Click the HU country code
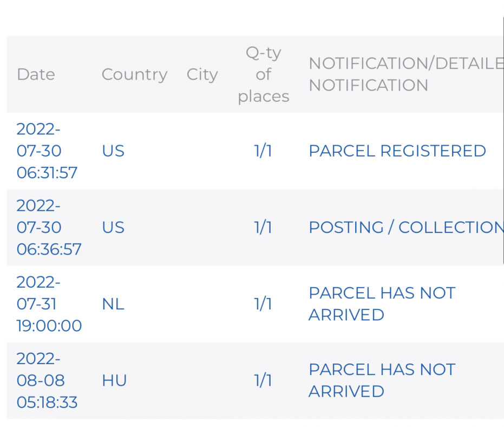The width and height of the screenshot is (504, 427). tap(114, 380)
